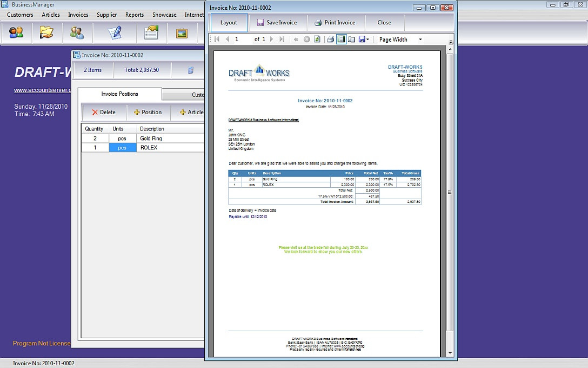The height and width of the screenshot is (368, 588).
Task: Click Program Not Licensed text
Action: (x=42, y=343)
